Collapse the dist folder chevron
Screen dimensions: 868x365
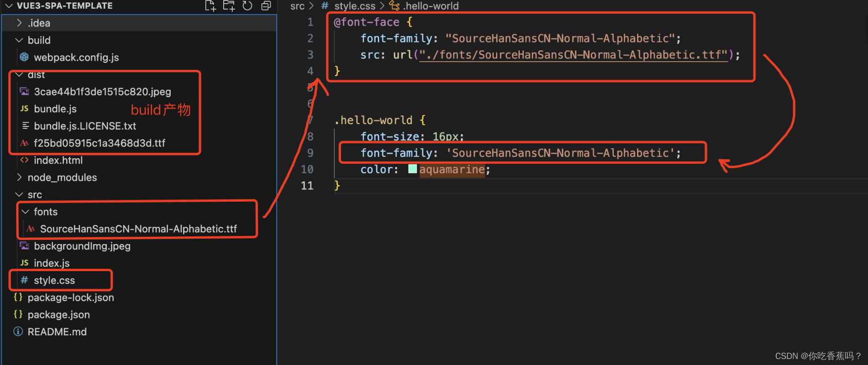click(19, 74)
